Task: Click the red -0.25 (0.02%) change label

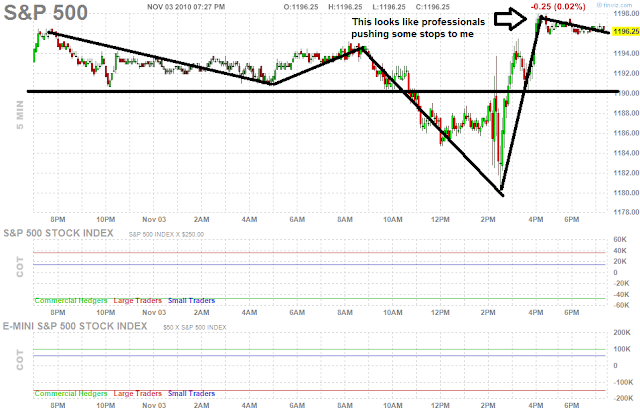Action: (x=558, y=7)
